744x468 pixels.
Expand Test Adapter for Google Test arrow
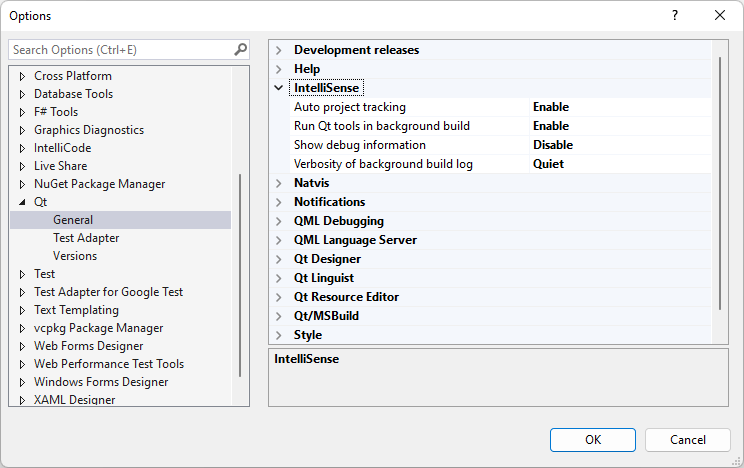(22, 292)
